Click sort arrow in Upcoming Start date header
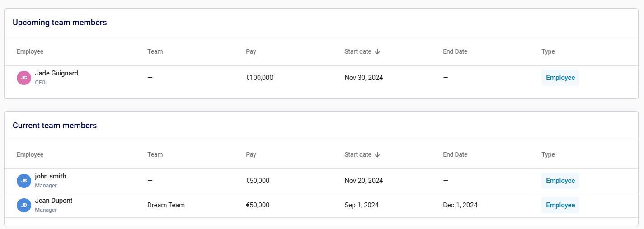644x229 pixels. 377,51
